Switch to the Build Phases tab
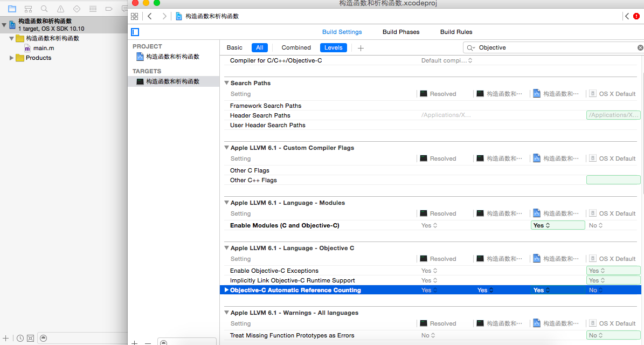The image size is (644, 345). 401,32
